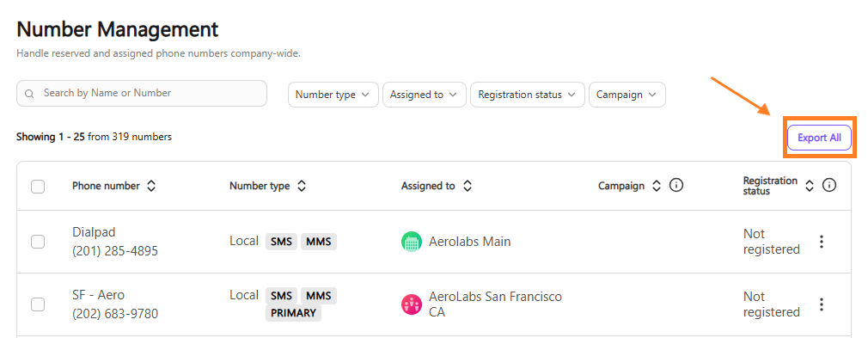Click the Campaign column header label
This screenshot has width=868, height=338.
(x=621, y=186)
